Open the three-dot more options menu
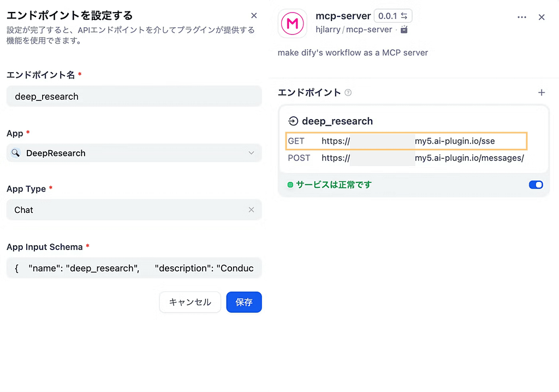The width and height of the screenshot is (559, 392). pyautogui.click(x=522, y=17)
